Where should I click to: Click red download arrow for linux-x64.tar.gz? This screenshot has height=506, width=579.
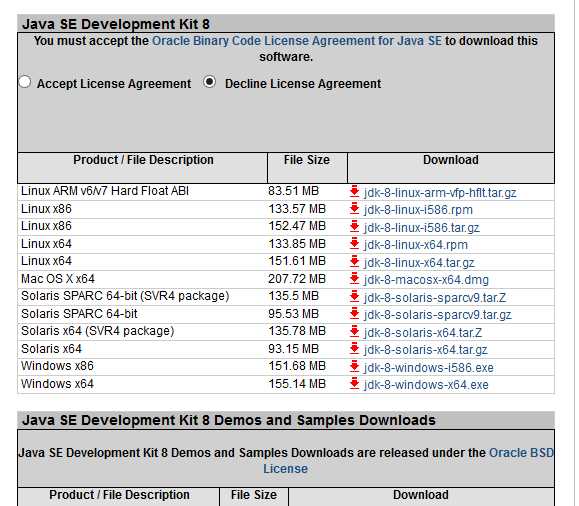(x=354, y=261)
